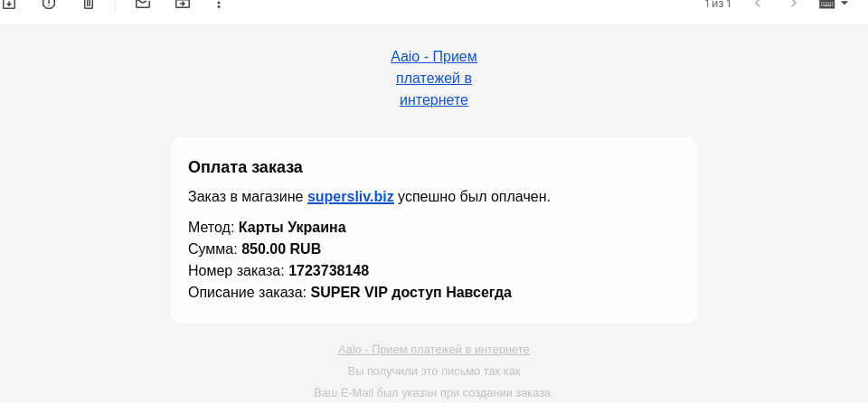Open the Move to folder icon
Viewport: 868px width, 403px height.
(x=183, y=4)
